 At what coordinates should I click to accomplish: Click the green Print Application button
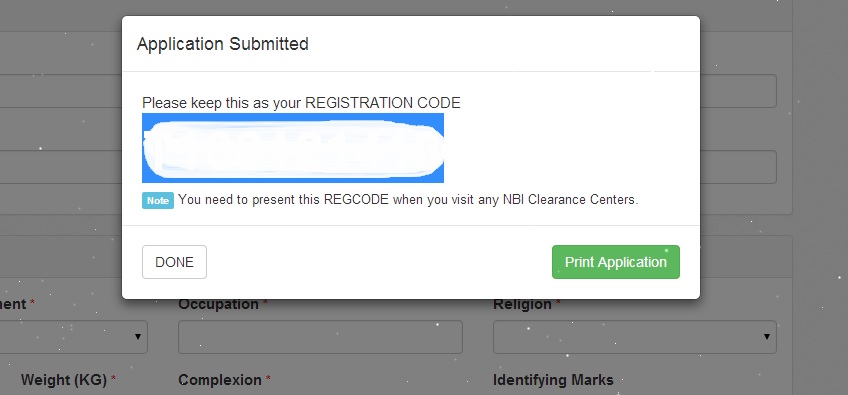[x=615, y=262]
